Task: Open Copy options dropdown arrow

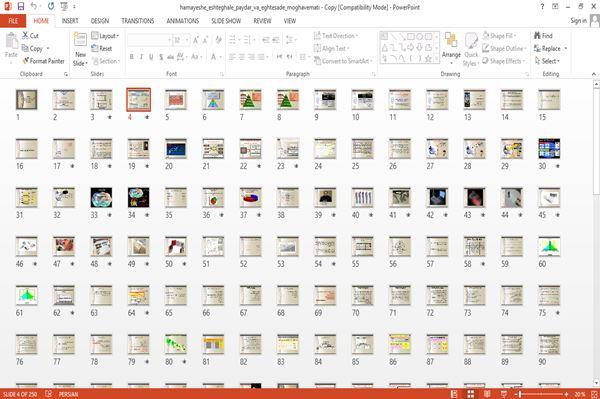Action: point(48,49)
